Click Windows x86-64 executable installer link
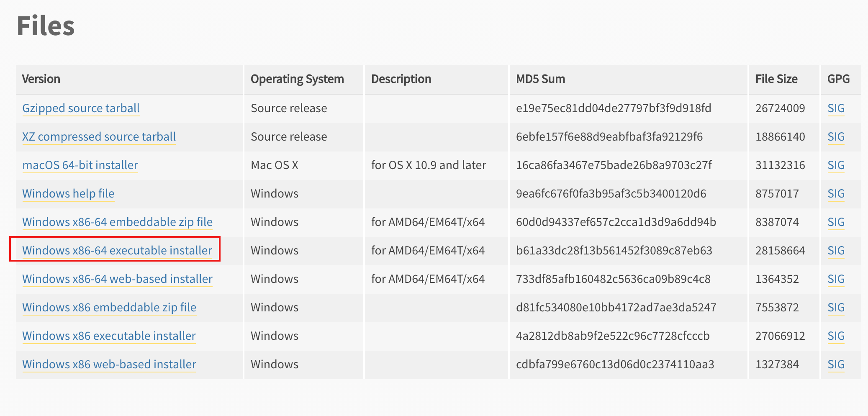868x416 pixels. [x=117, y=251]
